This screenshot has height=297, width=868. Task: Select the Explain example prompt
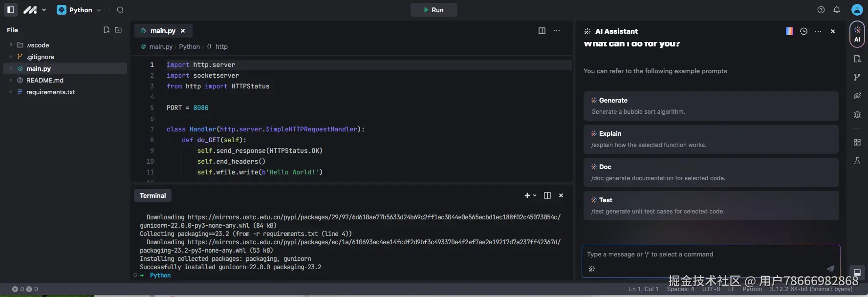click(x=711, y=139)
